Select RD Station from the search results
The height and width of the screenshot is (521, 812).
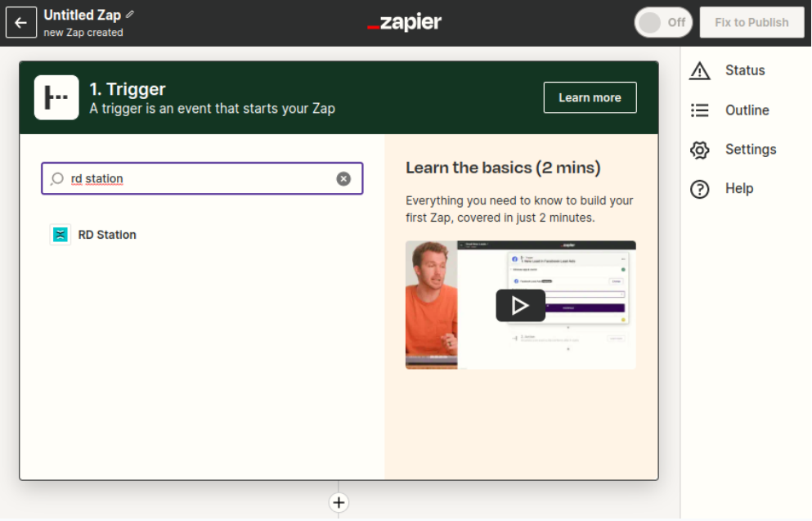[105, 234]
